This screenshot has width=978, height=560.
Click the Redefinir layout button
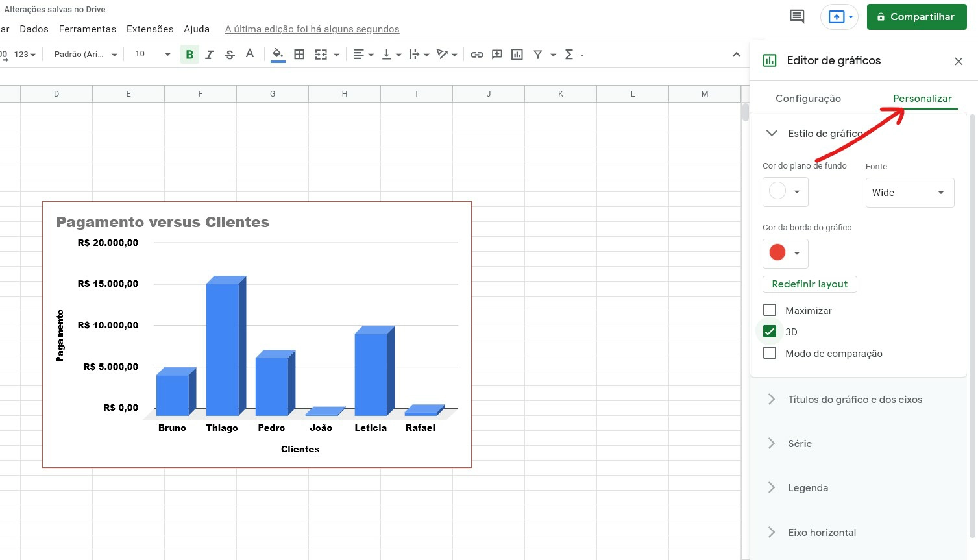tap(809, 284)
